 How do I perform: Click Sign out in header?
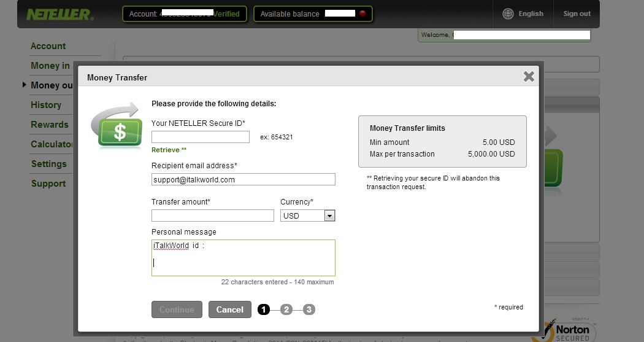(x=577, y=14)
